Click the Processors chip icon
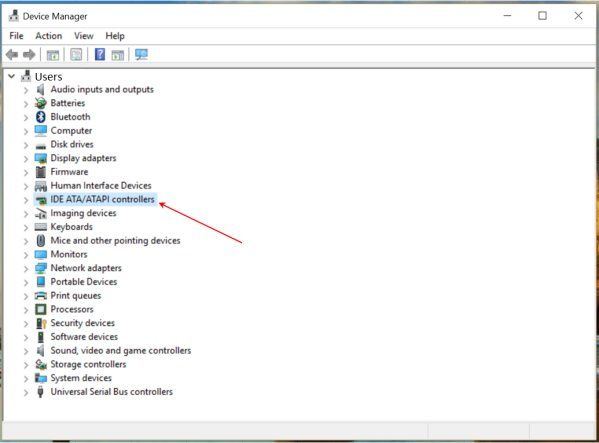599x443 pixels. coord(41,309)
